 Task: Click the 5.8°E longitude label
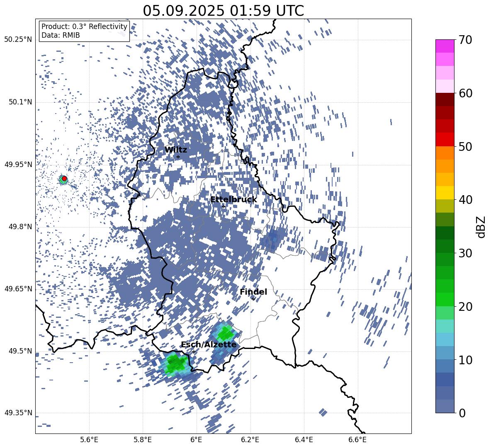tap(143, 440)
